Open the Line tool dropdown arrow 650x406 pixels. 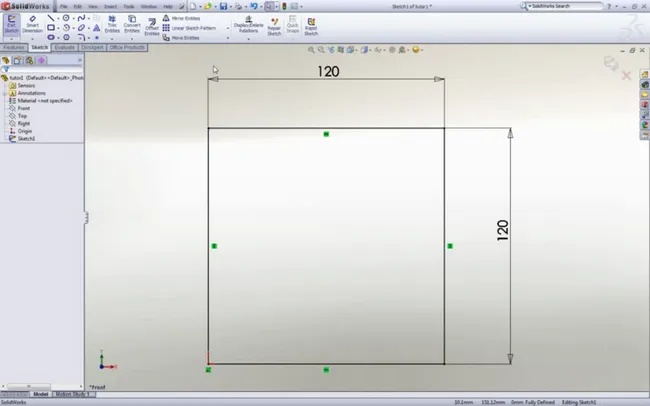58,18
